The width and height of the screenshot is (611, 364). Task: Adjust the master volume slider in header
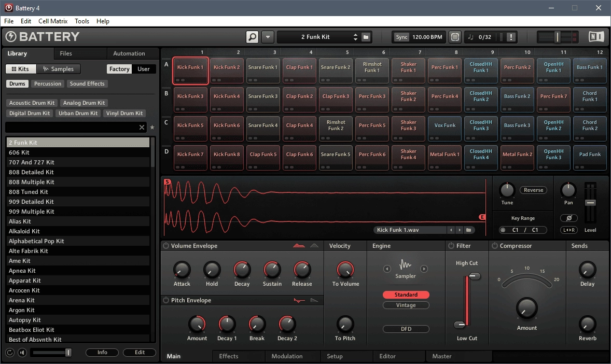pos(557,37)
